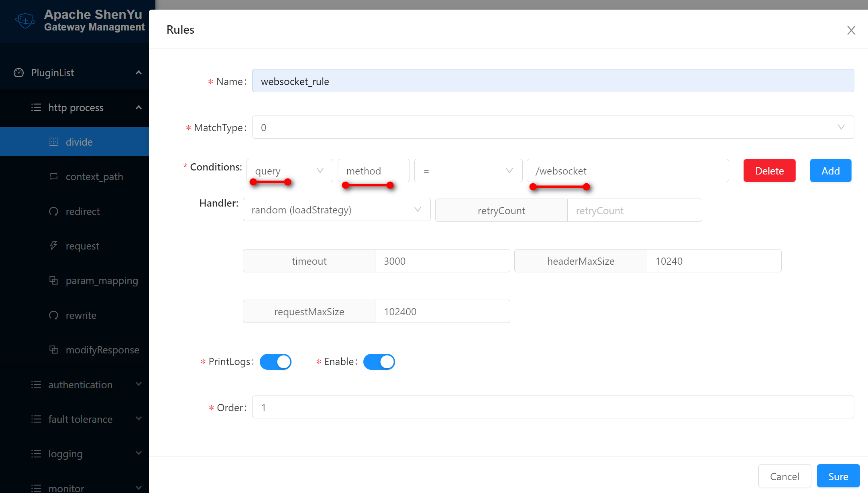The width and height of the screenshot is (868, 493).
Task: Click the redirect plugin circular icon
Action: click(53, 211)
